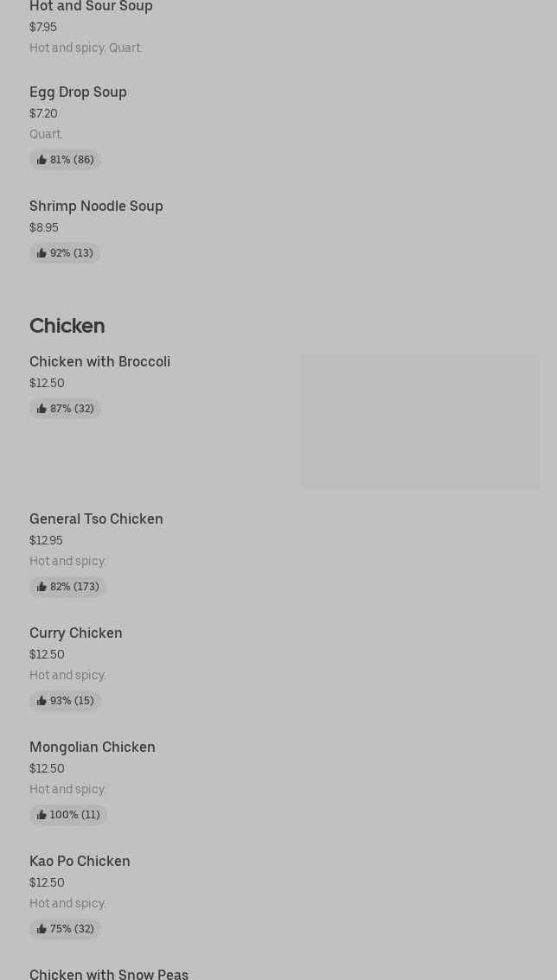The width and height of the screenshot is (557, 980).
Task: Select the thumbs-up icon for Kao Po Chicken
Action: tap(42, 929)
